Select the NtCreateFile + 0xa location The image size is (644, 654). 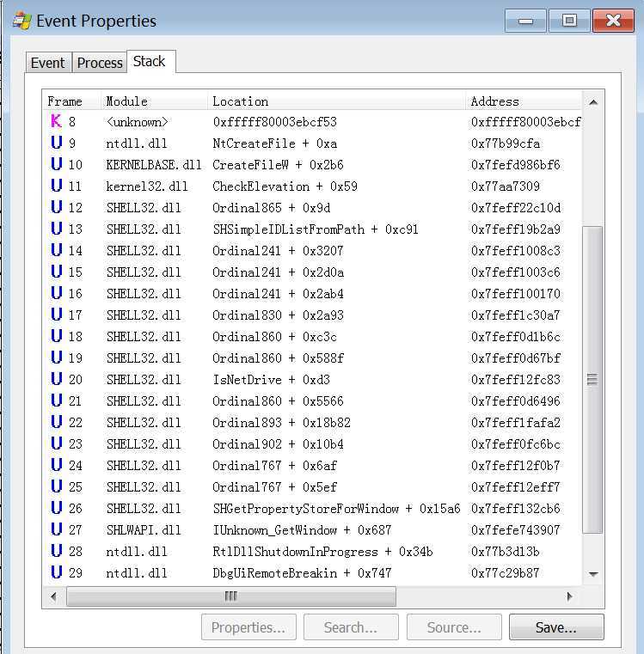pos(274,144)
